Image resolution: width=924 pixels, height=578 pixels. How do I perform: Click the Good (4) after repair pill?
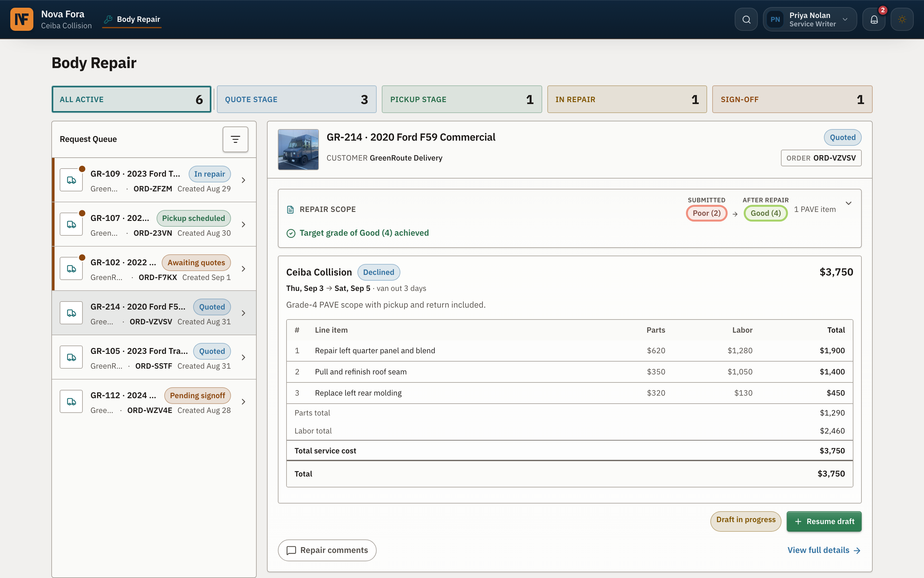(x=766, y=213)
